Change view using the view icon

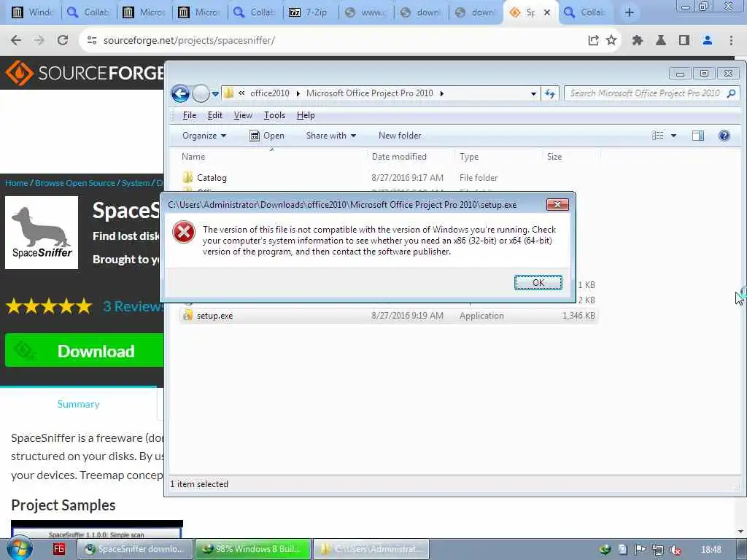coord(658,136)
